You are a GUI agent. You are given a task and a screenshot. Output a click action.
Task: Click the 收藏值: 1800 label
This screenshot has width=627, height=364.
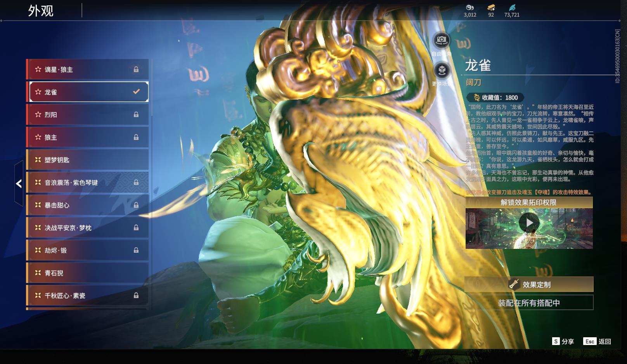tap(500, 98)
